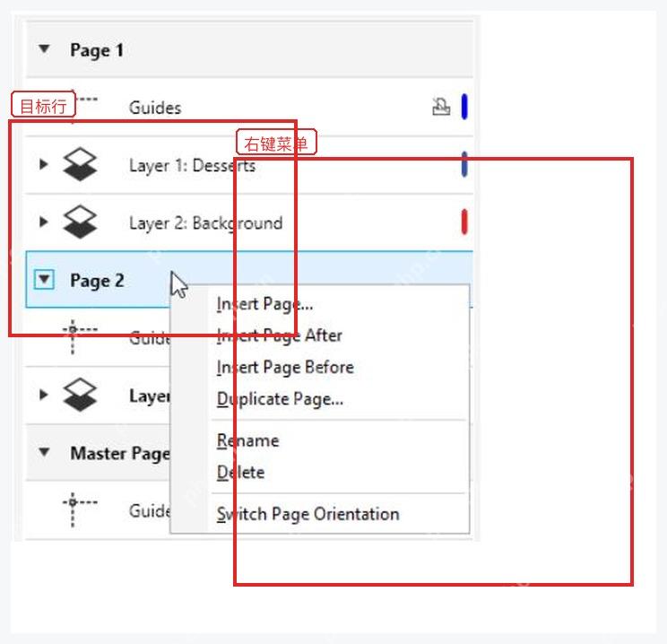Viewport: 667px width, 644px height.
Task: Expand Layer 2: Background
Action: 43,222
